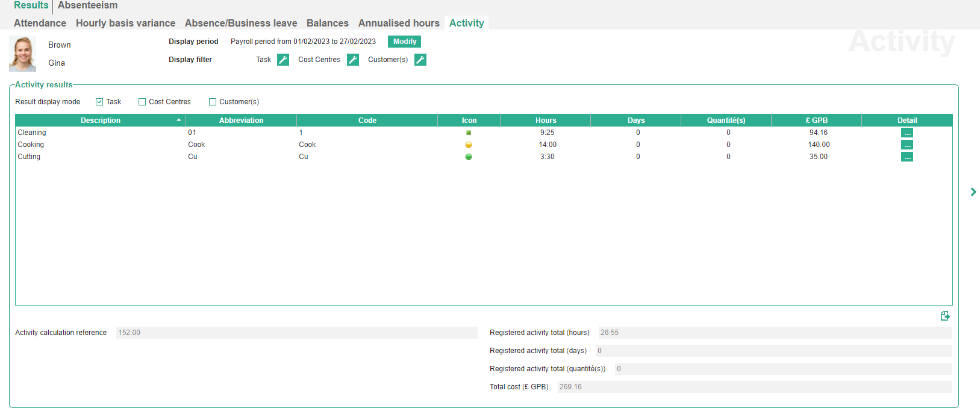Image resolution: width=980 pixels, height=411 pixels.
Task: Switch to the Attendance tab
Action: 40,23
